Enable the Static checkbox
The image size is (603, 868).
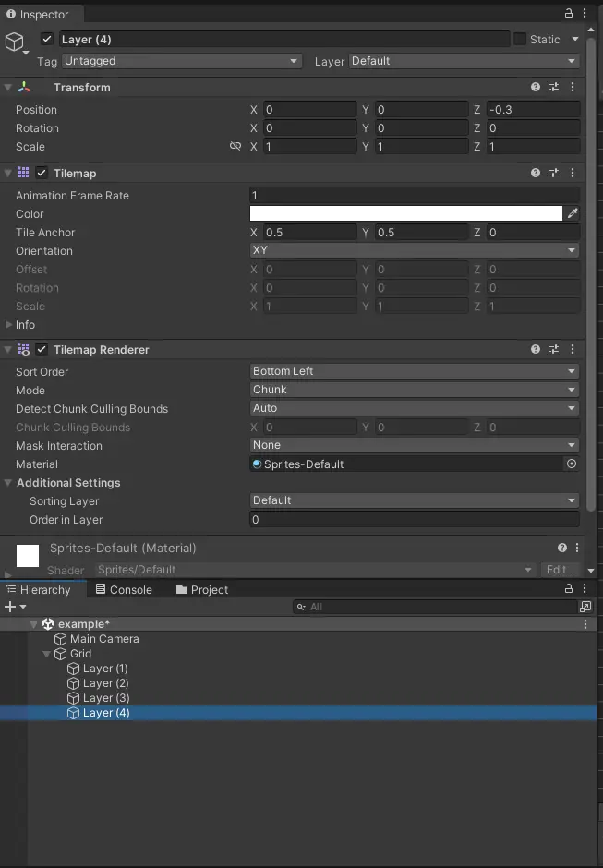tap(520, 39)
